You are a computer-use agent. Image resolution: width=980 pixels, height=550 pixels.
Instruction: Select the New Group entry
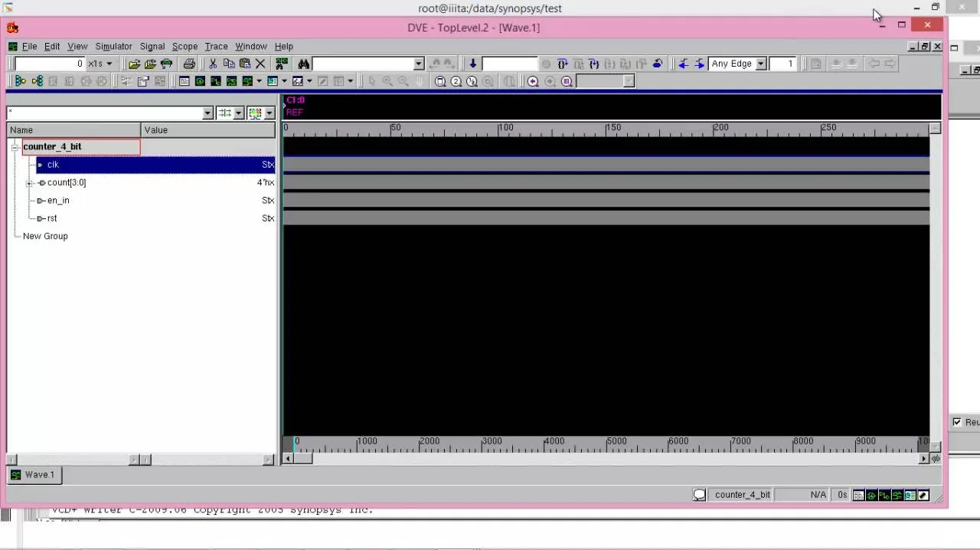click(45, 236)
